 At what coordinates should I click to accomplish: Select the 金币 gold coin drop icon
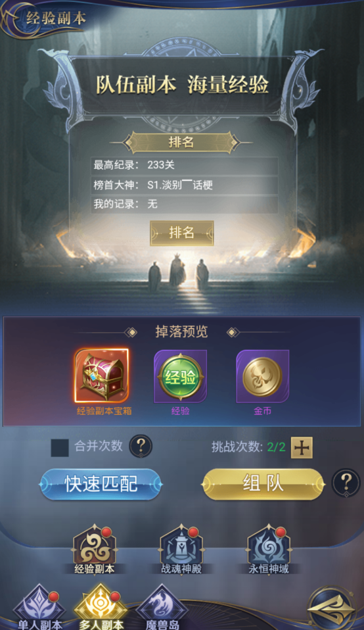click(262, 376)
